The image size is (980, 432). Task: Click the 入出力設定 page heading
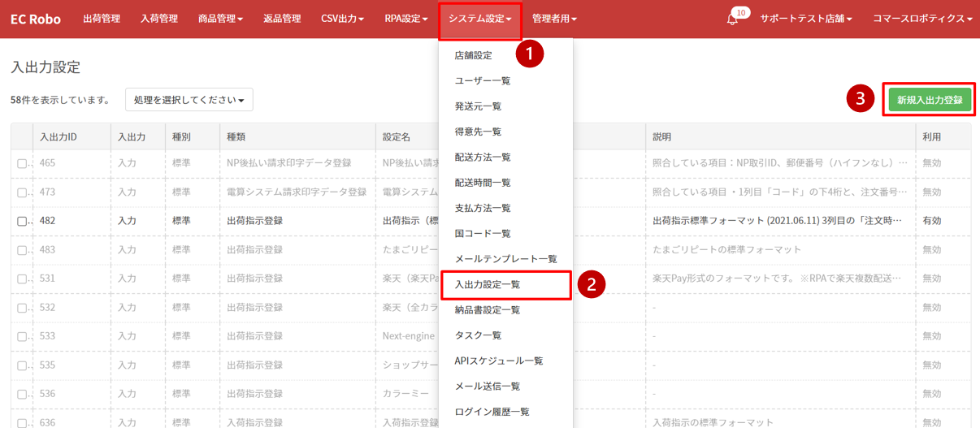coord(46,67)
